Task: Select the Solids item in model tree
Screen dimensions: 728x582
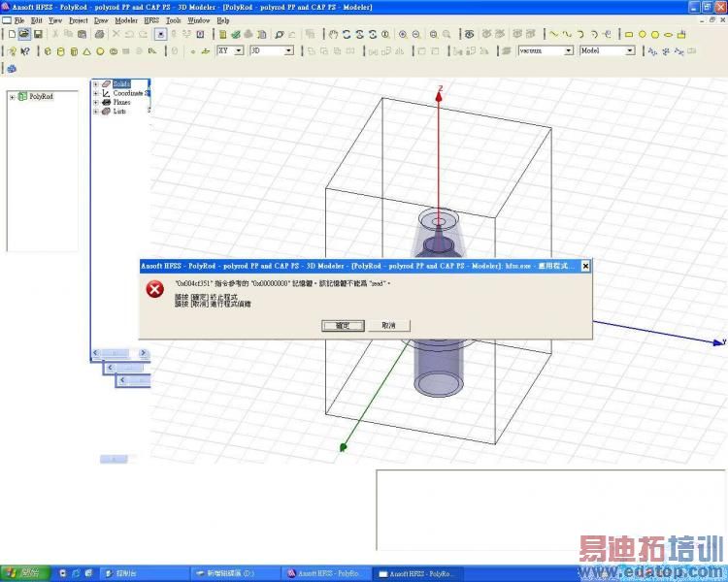Action: click(121, 84)
